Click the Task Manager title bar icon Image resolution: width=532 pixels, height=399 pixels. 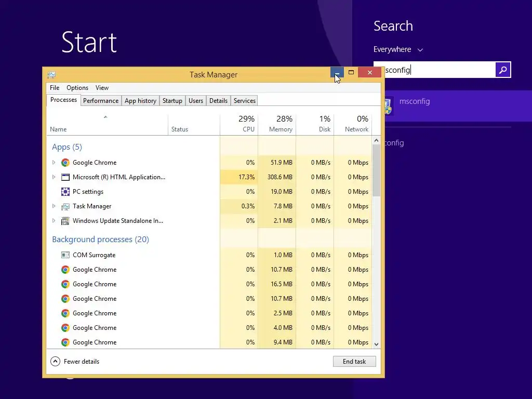pyautogui.click(x=51, y=75)
